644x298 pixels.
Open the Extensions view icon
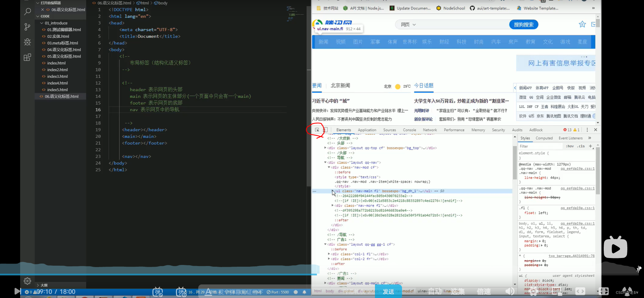coord(27,57)
